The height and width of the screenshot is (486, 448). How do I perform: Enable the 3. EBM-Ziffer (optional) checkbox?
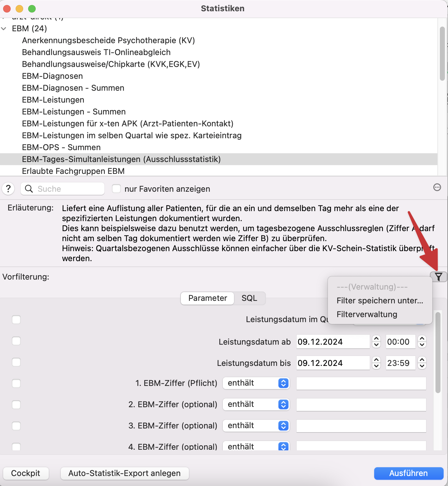[x=16, y=426]
